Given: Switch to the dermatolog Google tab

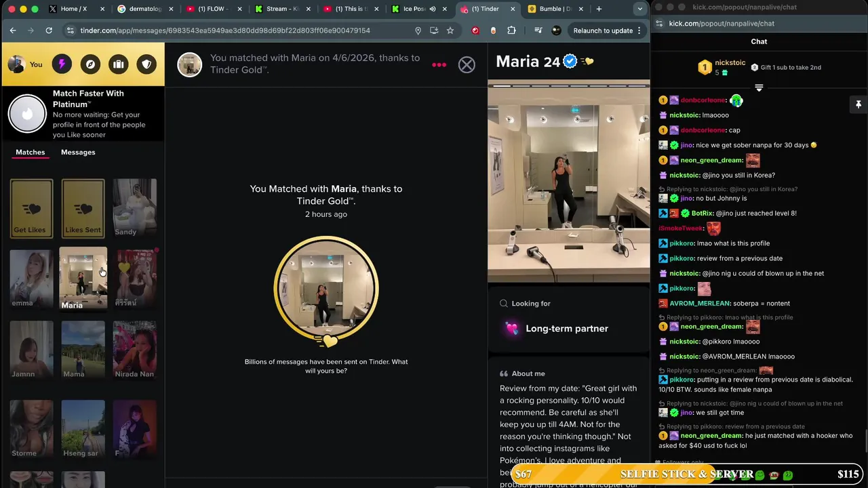Looking at the screenshot, I should (x=145, y=9).
